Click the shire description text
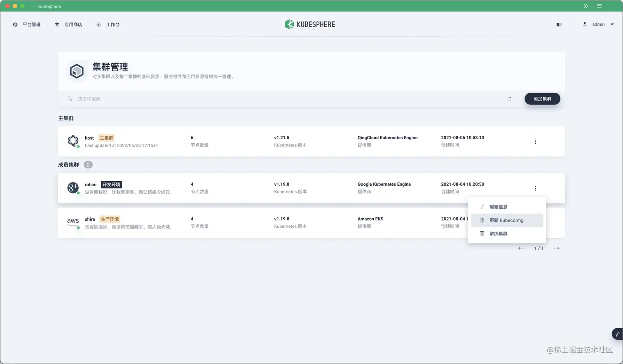The image size is (623, 364). [x=131, y=226]
